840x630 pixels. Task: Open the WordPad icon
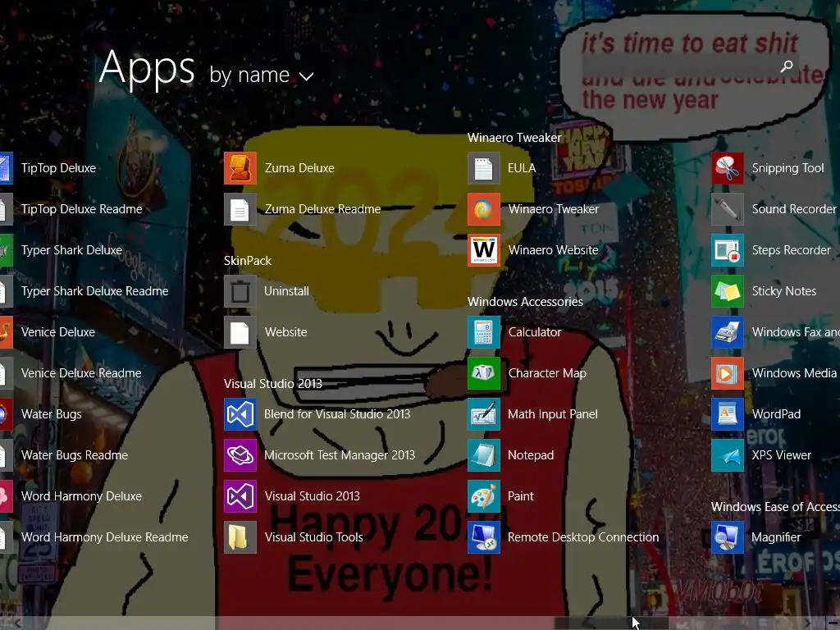coord(728,414)
